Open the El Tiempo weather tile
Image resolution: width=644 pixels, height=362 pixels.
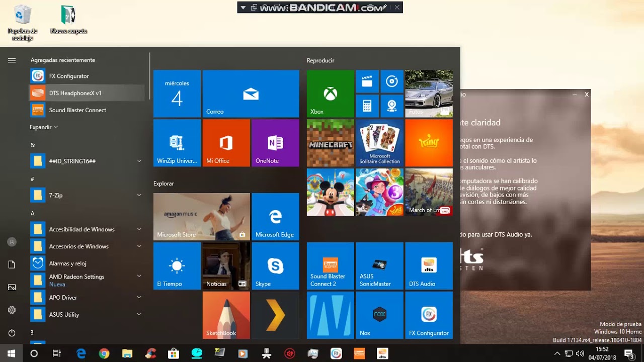[x=177, y=266]
